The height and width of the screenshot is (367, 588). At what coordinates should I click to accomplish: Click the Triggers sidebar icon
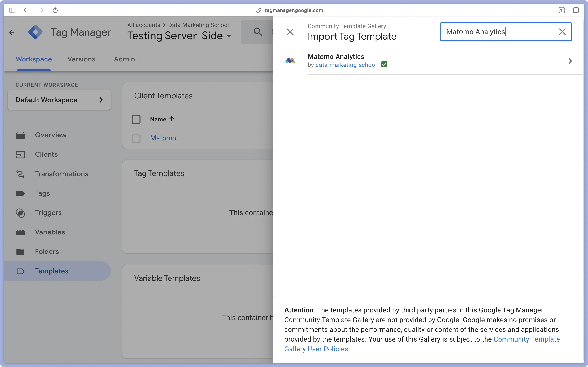(x=20, y=213)
